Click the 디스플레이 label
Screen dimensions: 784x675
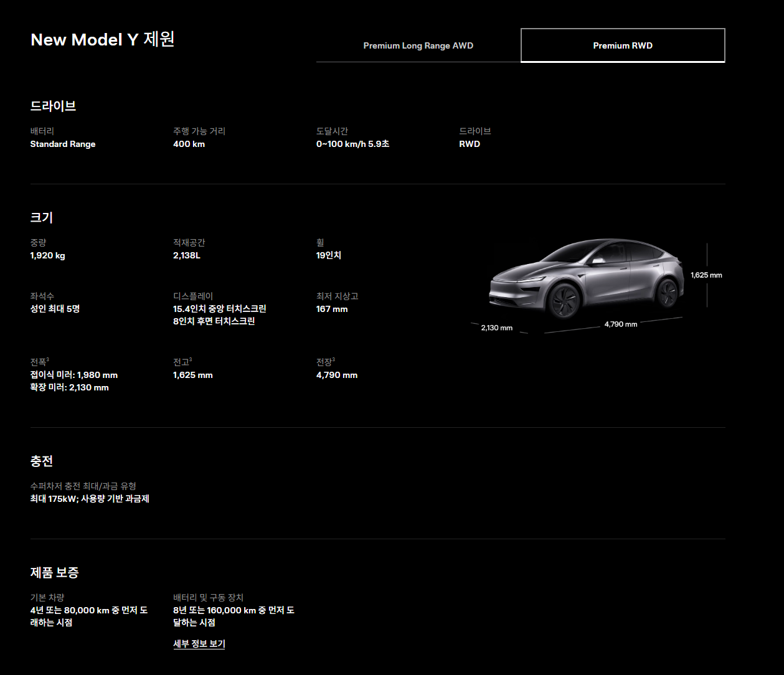coord(193,296)
